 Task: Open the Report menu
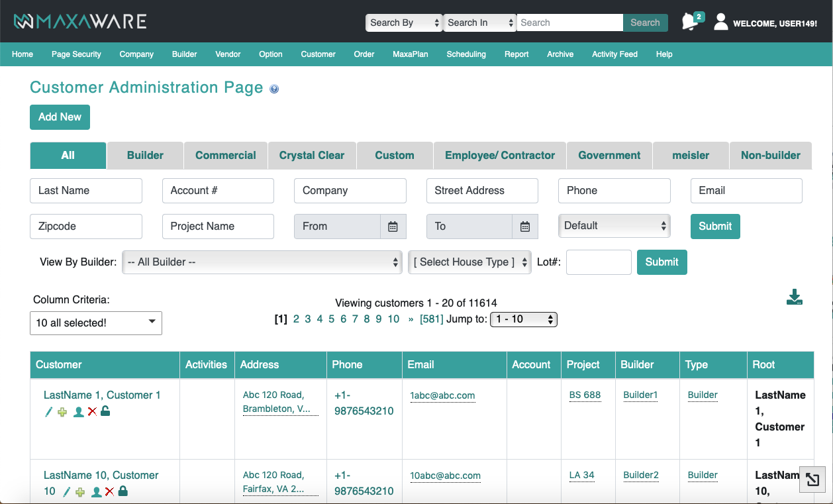point(516,54)
